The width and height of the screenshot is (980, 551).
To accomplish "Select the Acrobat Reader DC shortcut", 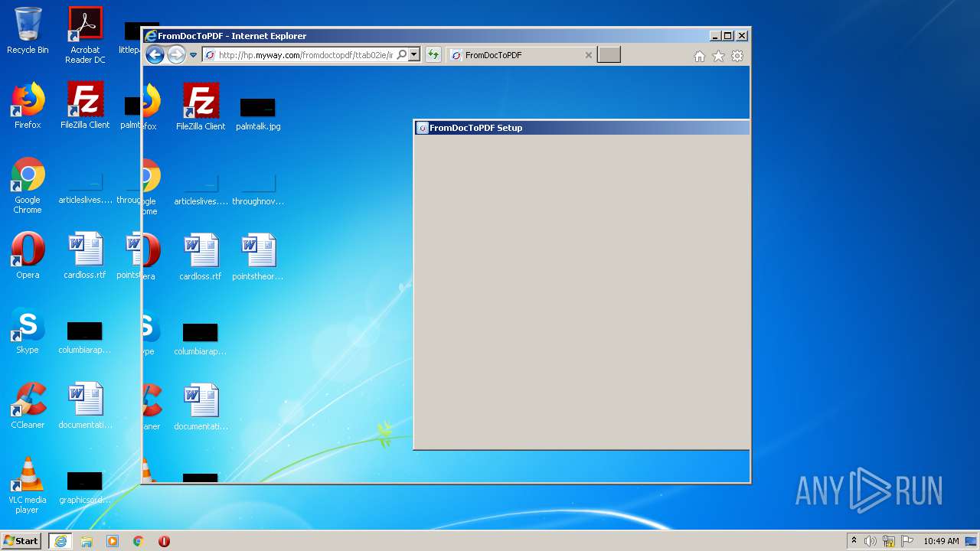I will 85,35.
